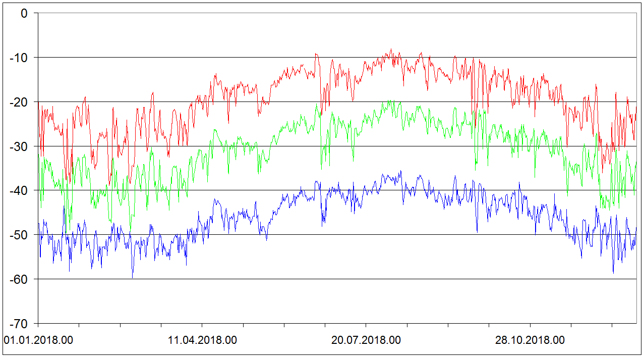
Task: Select the -70 y-axis value
Action: (x=19, y=324)
